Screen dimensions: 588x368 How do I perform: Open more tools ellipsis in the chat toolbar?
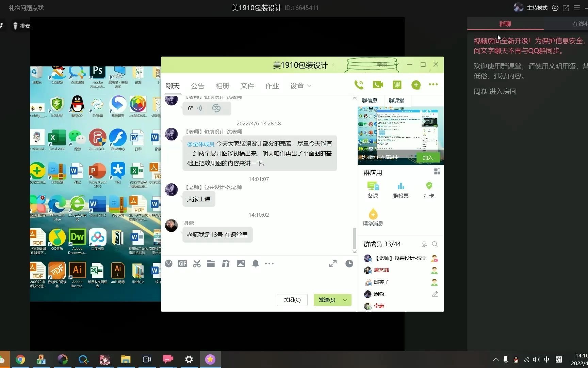[269, 263]
